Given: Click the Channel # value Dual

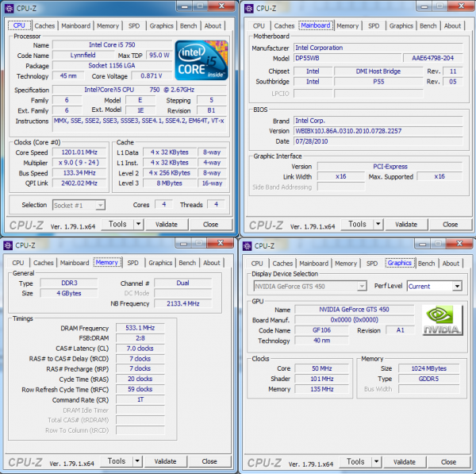Looking at the screenshot, I should [182, 283].
